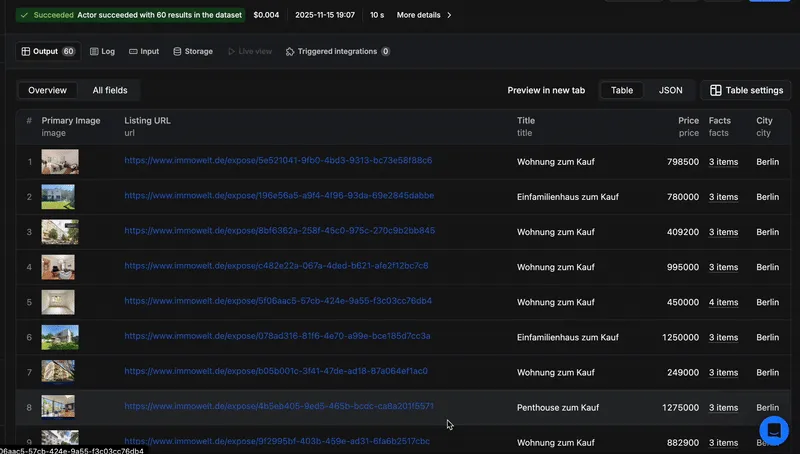Viewport: 800px width, 454px height.
Task: Open the Output tab
Action: point(47,51)
